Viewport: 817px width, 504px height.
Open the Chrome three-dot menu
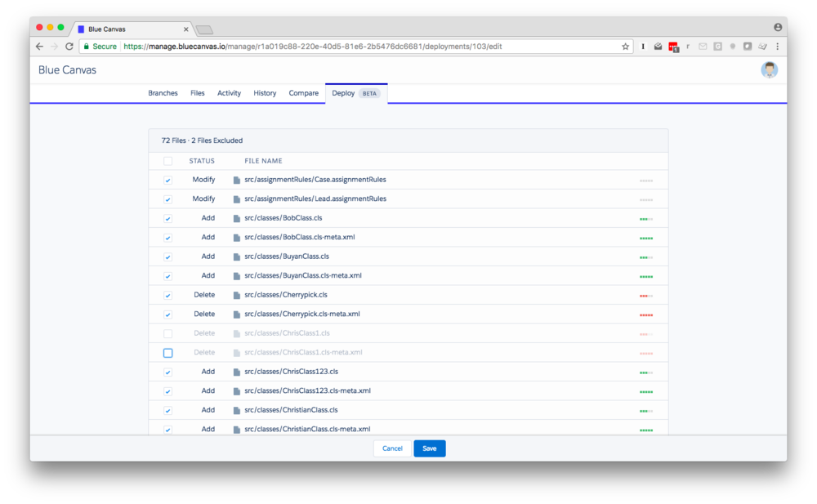(x=778, y=47)
